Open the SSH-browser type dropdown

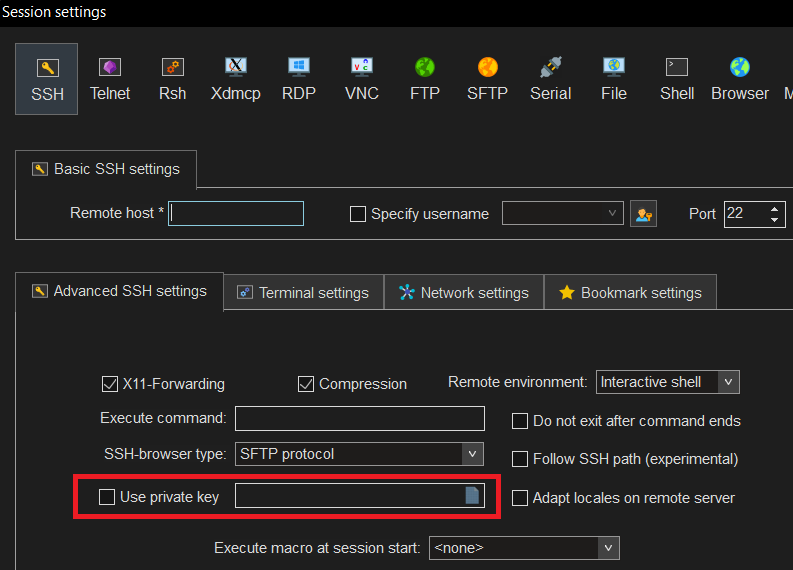(473, 454)
